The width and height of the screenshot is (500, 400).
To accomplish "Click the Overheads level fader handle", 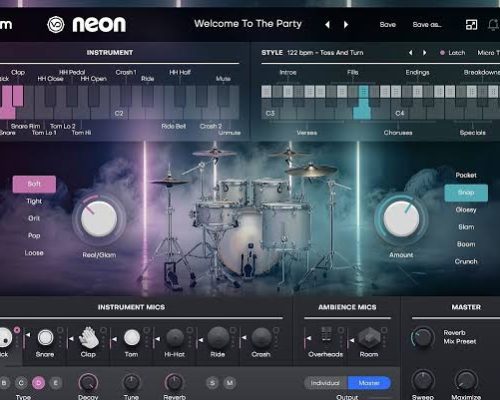I will pos(308,338).
